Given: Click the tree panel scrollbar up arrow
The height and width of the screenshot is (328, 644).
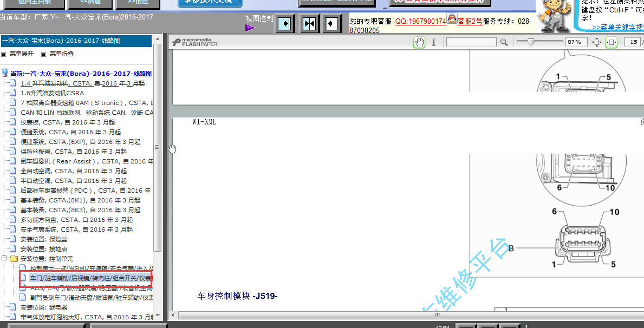Looking at the screenshot, I should tap(157, 38).
